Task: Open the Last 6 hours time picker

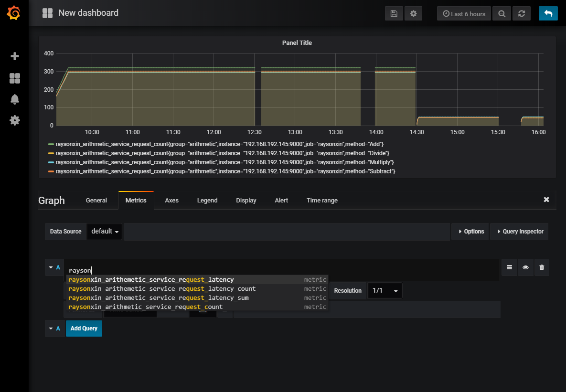Action: [x=464, y=14]
